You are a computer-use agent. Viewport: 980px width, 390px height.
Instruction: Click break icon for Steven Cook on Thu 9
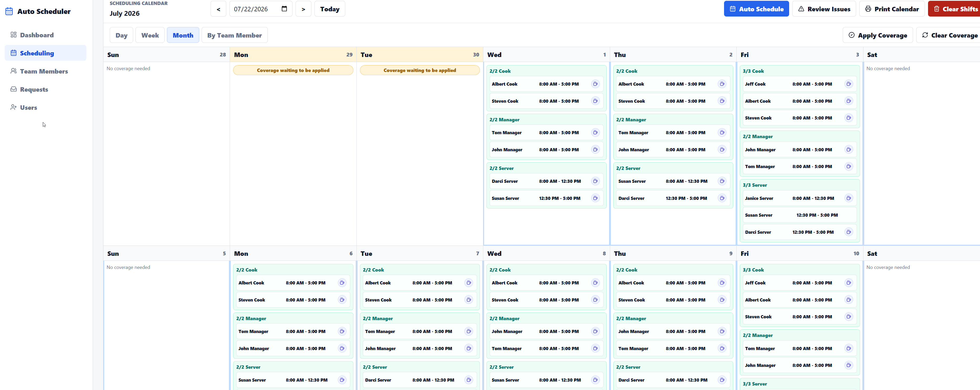[722, 300]
